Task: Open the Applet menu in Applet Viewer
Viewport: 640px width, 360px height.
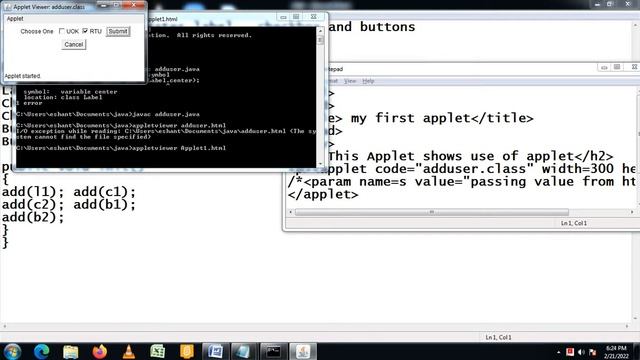Action: [15, 19]
